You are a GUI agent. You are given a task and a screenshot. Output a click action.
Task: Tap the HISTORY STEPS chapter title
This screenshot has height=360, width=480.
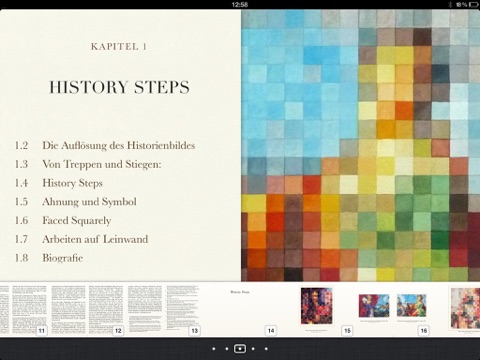119,87
